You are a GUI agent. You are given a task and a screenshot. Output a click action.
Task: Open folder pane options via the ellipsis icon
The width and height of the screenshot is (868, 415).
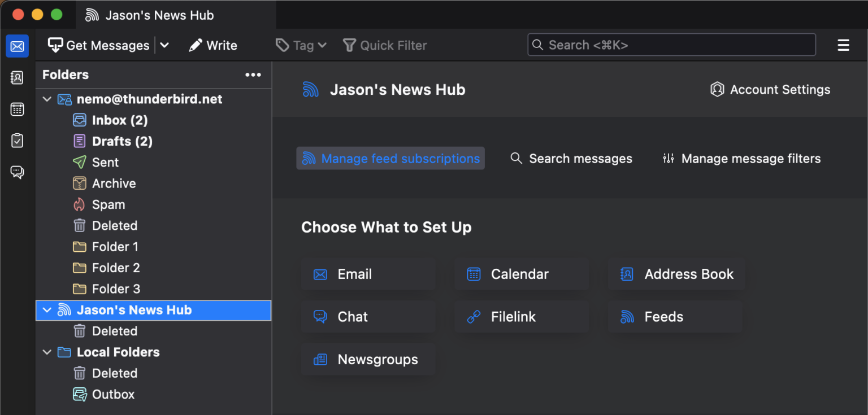253,75
